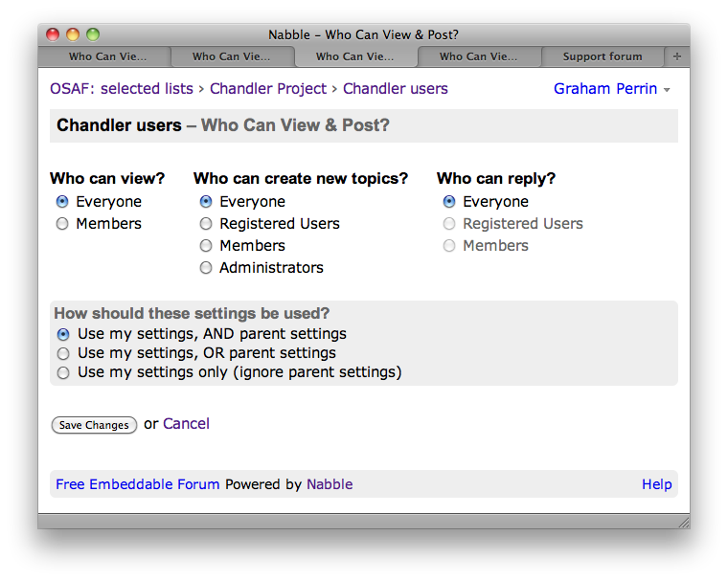This screenshot has height=581, width=728.
Task: Switch to the Support forum tab
Action: tap(603, 56)
